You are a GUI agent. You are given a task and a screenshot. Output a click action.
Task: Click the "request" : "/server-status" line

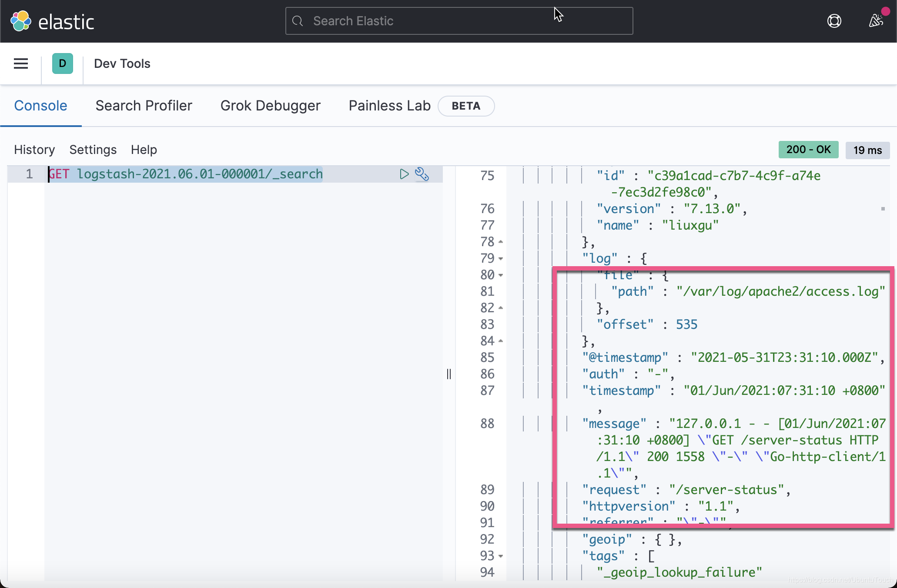(x=686, y=490)
